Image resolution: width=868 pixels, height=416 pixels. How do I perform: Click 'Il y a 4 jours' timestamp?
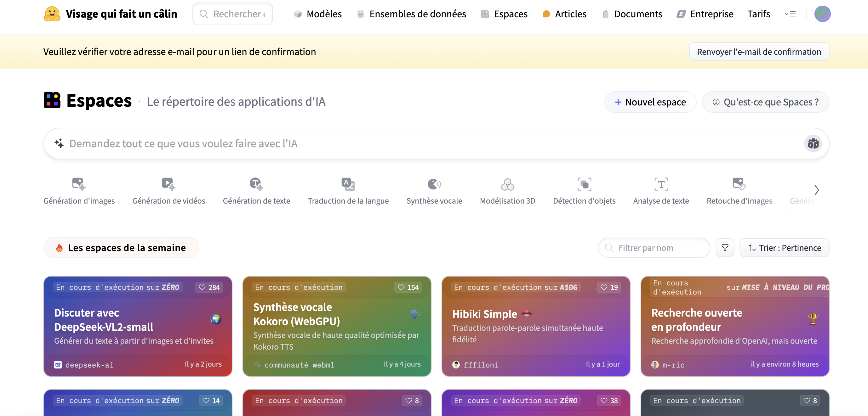pos(402,364)
